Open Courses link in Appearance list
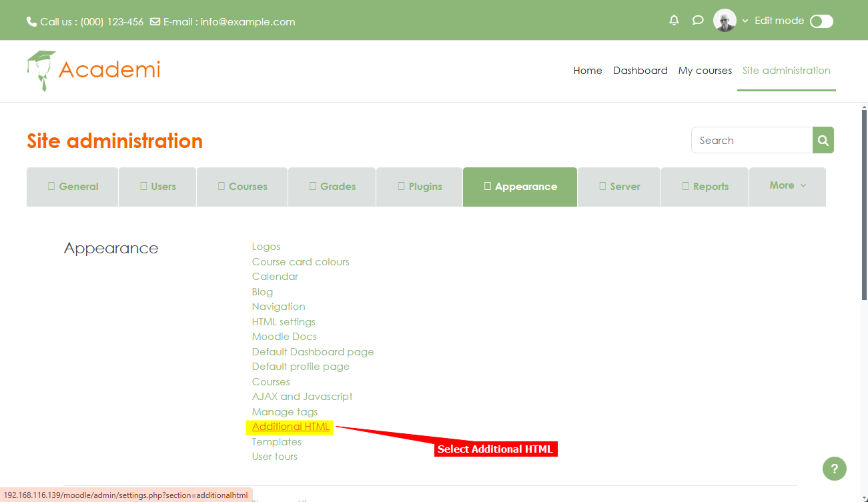Screen dimensions: 868x502 (271, 382)
